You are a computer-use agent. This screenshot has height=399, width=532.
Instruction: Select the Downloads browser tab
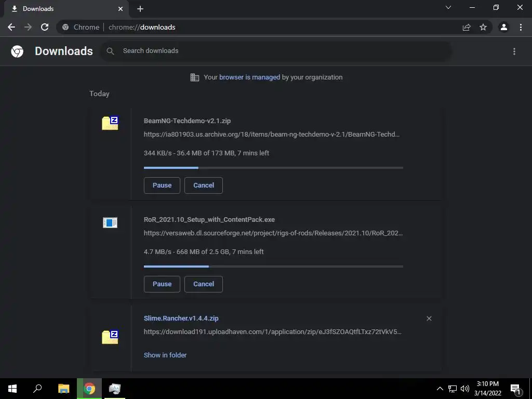66,9
